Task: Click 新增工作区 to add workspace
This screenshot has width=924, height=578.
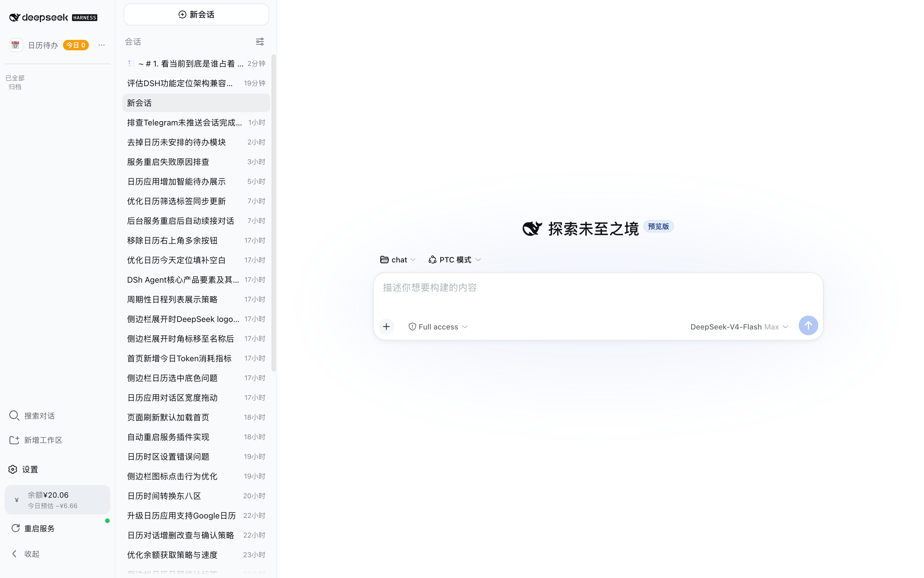Action: [36, 440]
